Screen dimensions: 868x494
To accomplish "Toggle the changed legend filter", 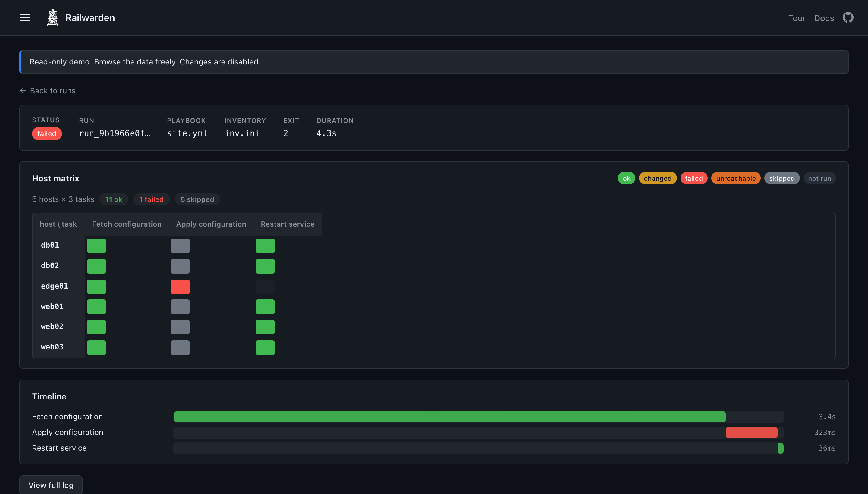I will coord(658,178).
